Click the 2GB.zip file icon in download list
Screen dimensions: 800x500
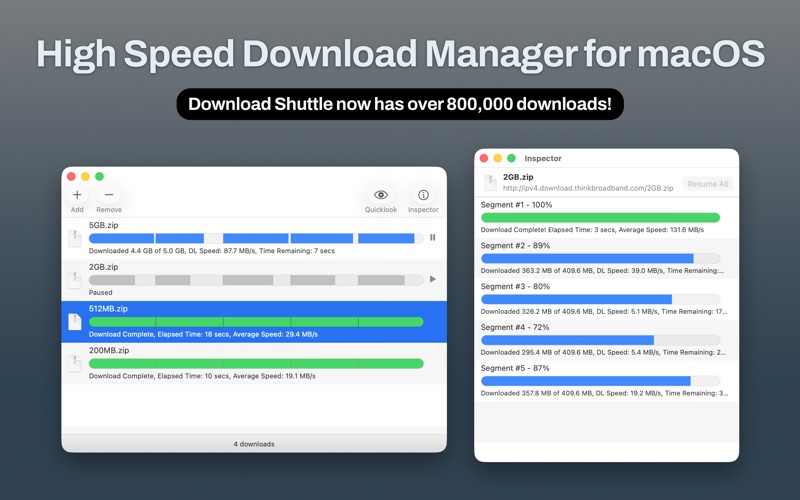[x=75, y=280]
